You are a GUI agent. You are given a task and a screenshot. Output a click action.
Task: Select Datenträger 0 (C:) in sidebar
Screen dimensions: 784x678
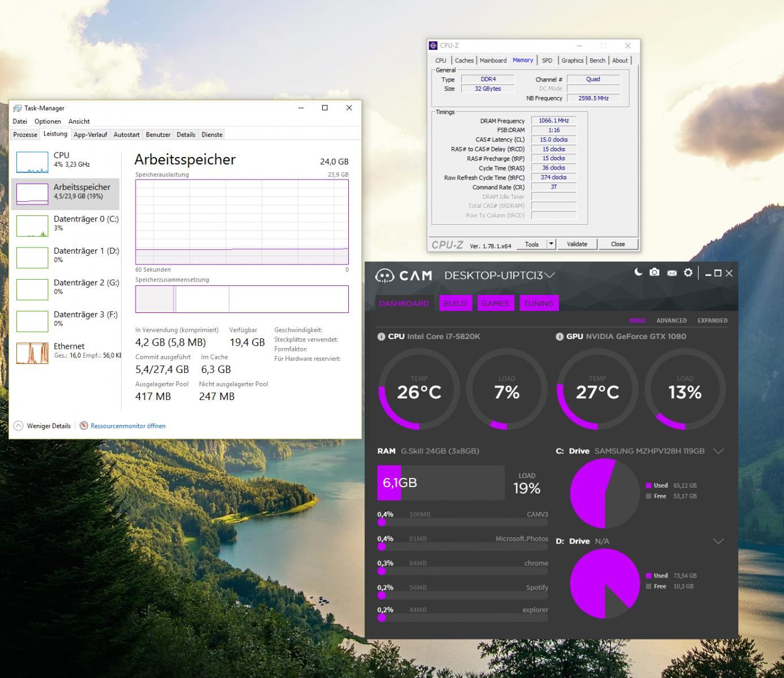tap(65, 225)
